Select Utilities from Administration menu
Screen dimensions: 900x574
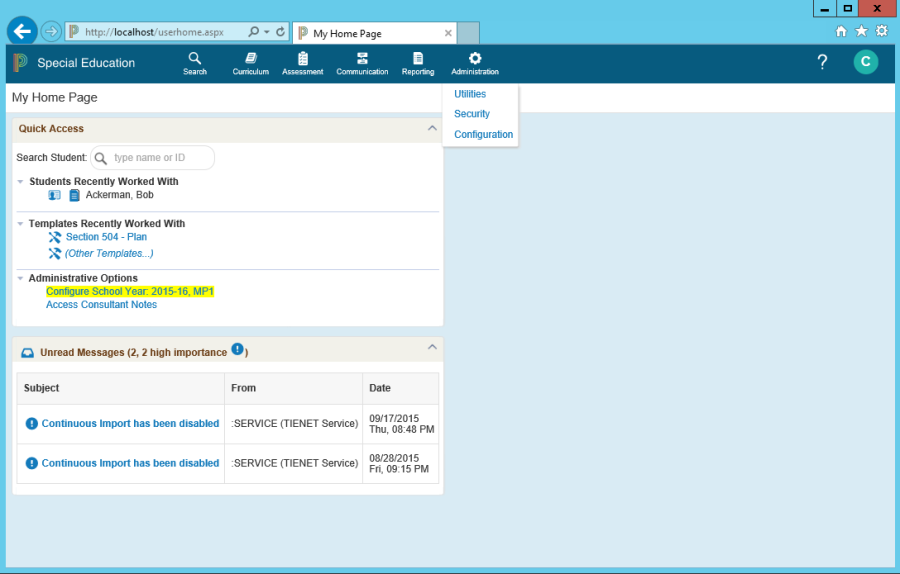point(470,94)
